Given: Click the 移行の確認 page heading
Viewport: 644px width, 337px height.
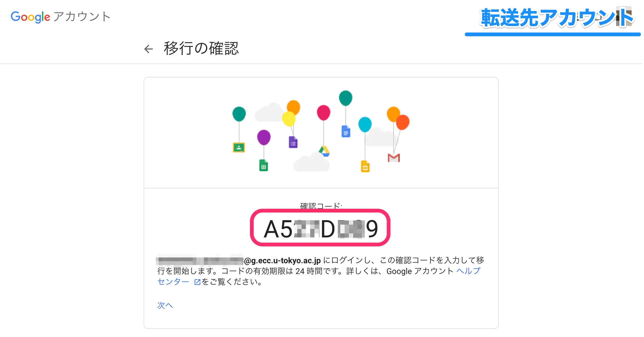Looking at the screenshot, I should pos(201,49).
